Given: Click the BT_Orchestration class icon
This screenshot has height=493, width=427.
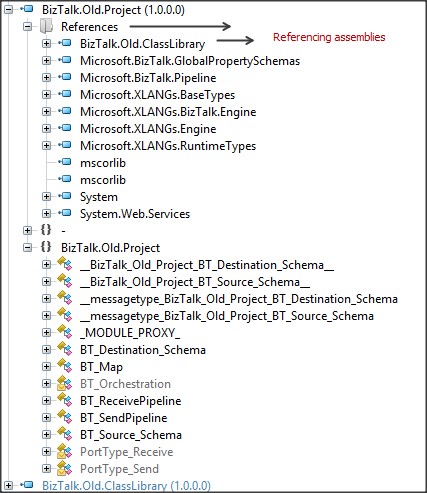Looking at the screenshot, I should click(65, 383).
